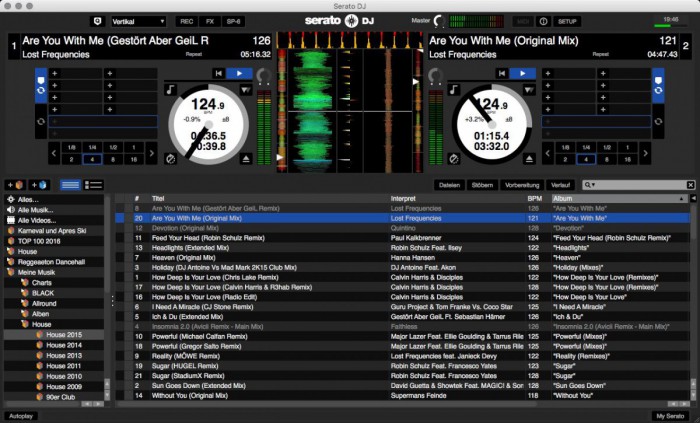700x423 pixels.
Task: Toggle the FX effects panel
Action: (210, 21)
